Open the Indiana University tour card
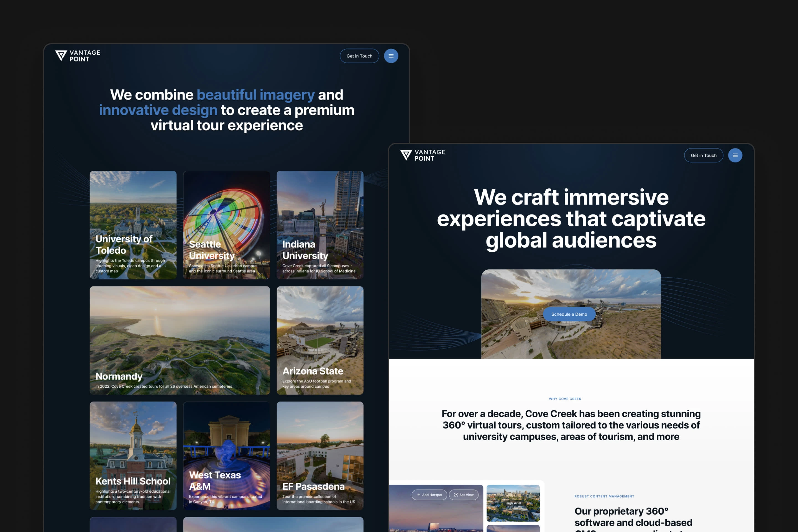798x532 pixels. pos(320,225)
